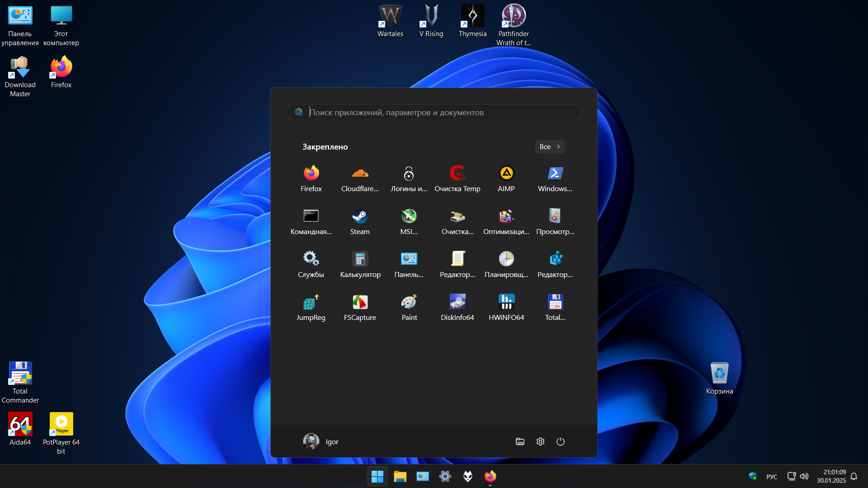Open the clock and date 30.01.2025
The height and width of the screenshot is (488, 868).
(x=831, y=476)
